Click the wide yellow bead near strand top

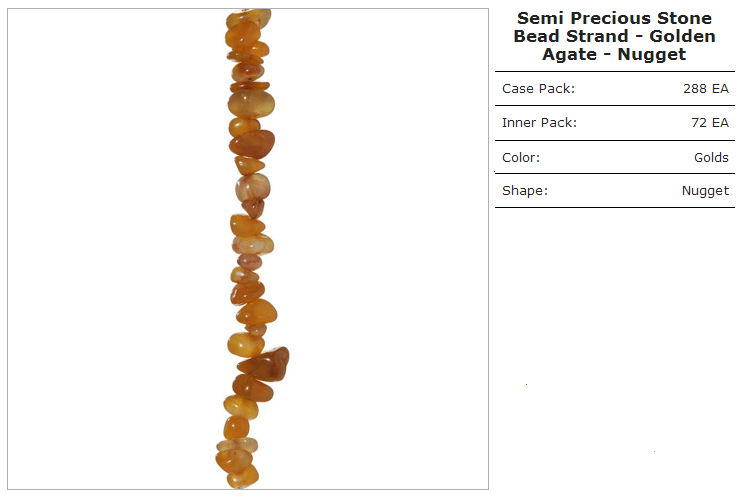251,104
